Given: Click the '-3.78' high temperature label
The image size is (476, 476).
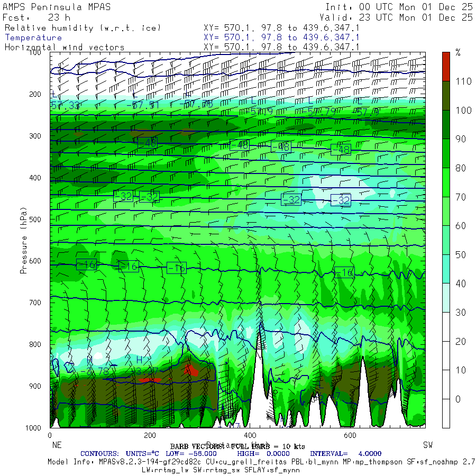Looking at the screenshot, I should [x=94, y=371].
